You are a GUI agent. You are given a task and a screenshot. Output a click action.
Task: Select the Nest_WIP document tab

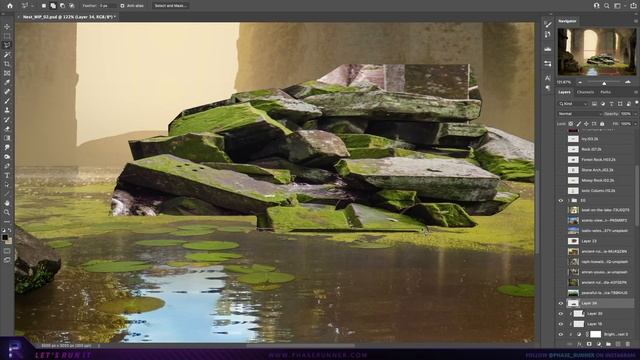tap(68, 17)
